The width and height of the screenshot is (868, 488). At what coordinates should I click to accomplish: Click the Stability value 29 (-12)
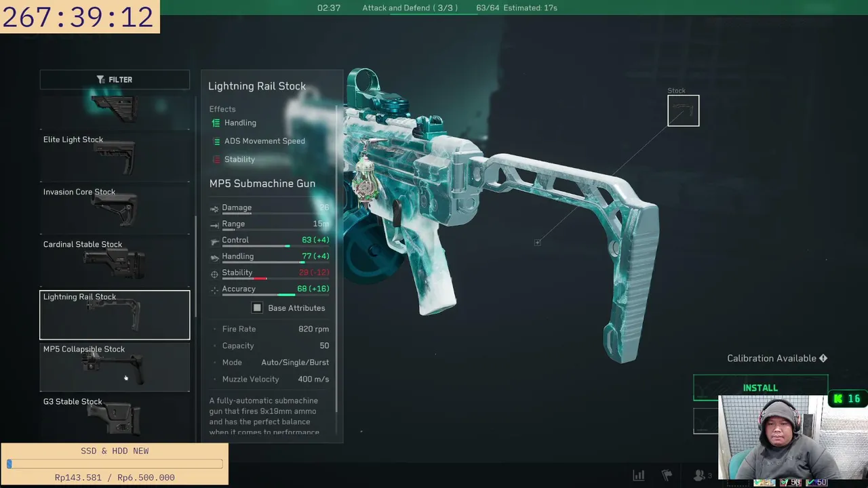[x=314, y=272]
